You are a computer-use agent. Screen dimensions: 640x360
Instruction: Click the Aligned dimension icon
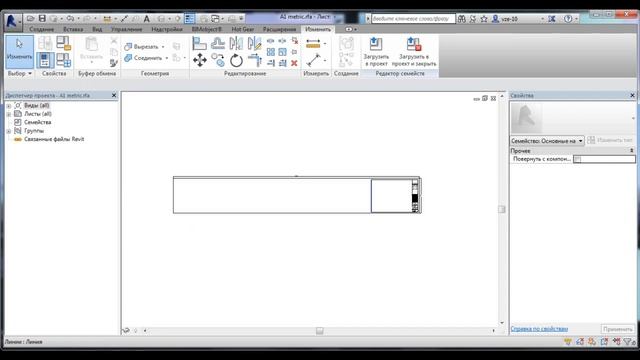coord(313,43)
